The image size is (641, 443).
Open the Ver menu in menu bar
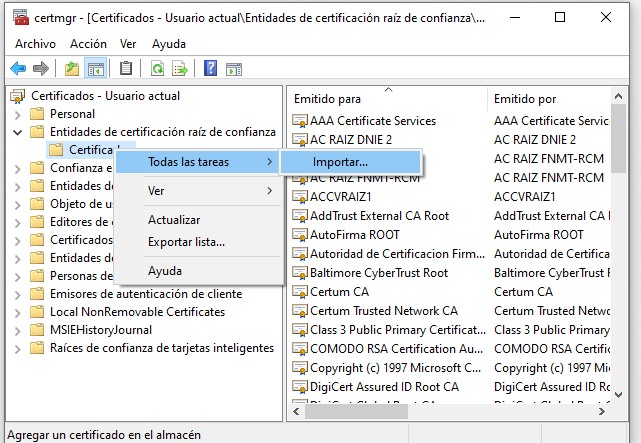tap(128, 44)
